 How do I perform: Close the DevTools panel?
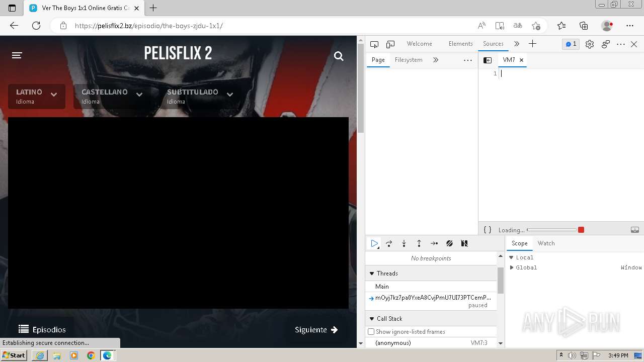[634, 44]
